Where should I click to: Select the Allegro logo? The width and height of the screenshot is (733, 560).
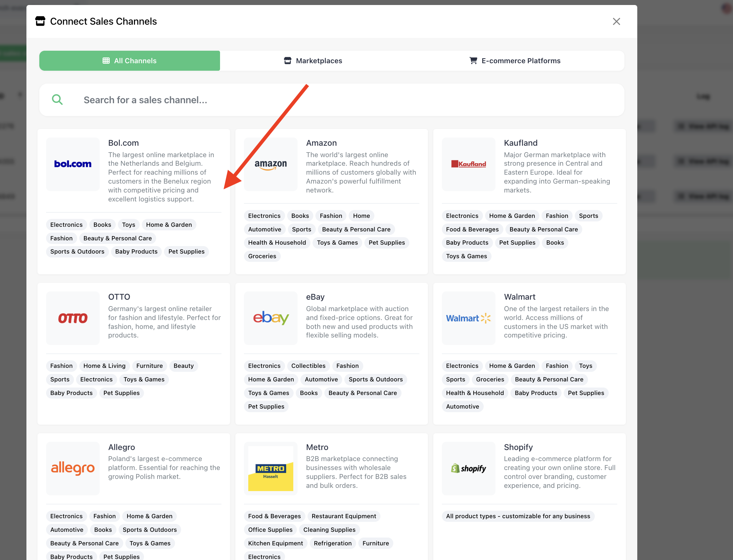[73, 468]
